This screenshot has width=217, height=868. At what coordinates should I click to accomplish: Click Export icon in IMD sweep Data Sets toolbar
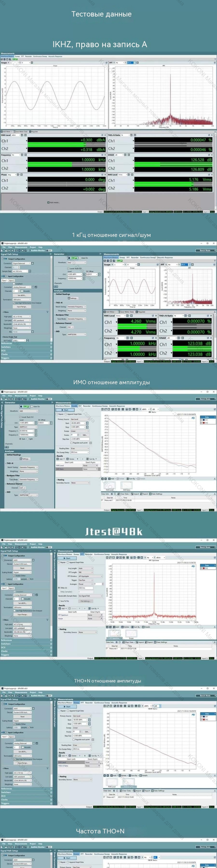click(141, 494)
